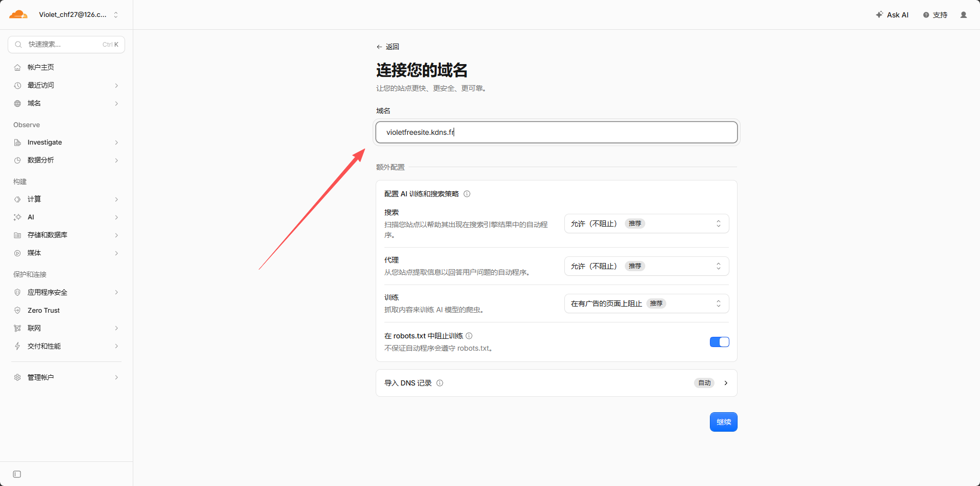Click the 数据分析 chart icon
This screenshot has height=486, width=980.
(17, 160)
